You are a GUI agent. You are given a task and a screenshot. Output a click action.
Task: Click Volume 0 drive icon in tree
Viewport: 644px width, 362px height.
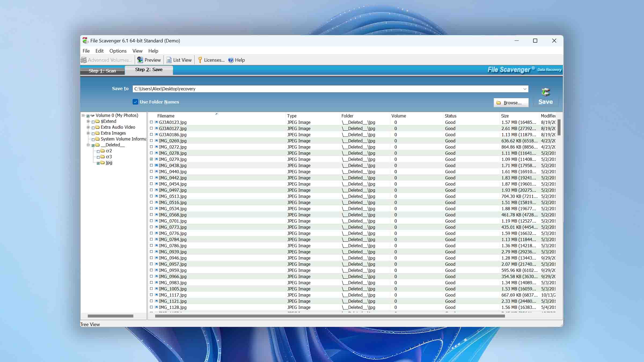(93, 115)
